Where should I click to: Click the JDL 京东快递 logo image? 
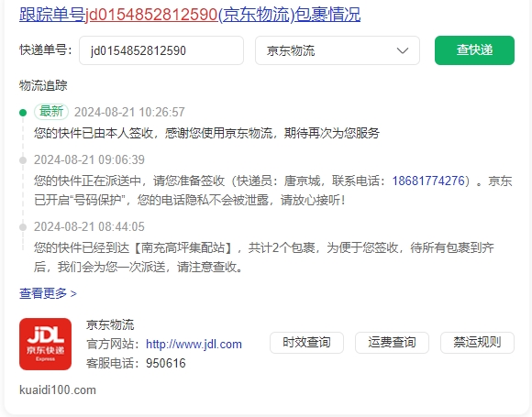click(46, 344)
